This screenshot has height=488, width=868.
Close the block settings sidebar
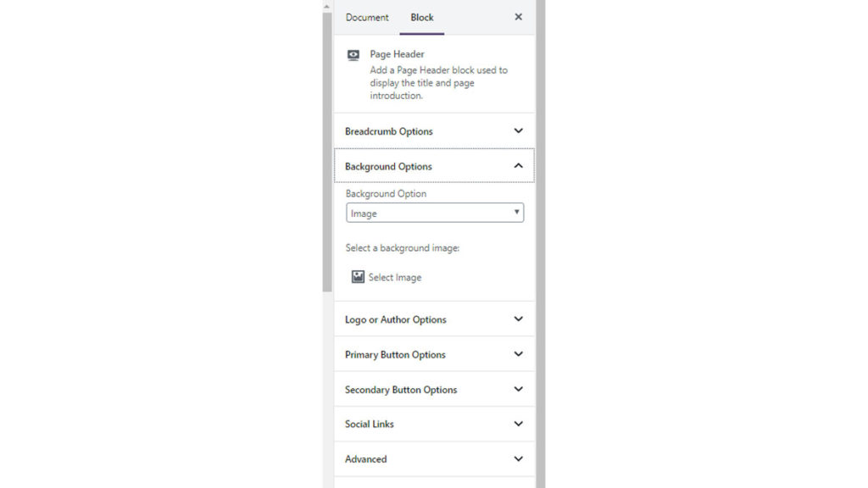point(519,17)
